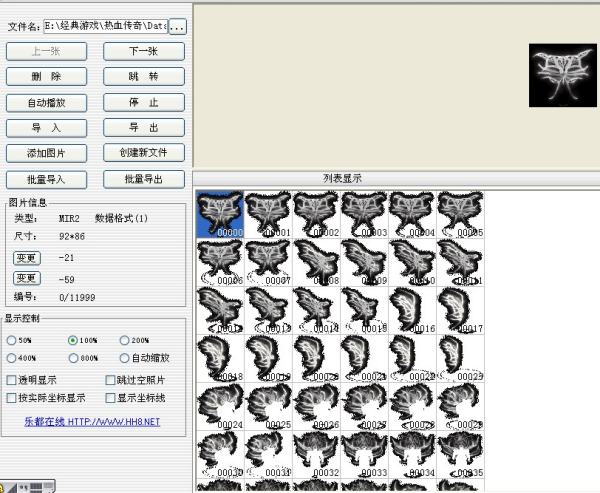Select thumbnail 00032
This screenshot has height=493, width=600.
coord(316,455)
